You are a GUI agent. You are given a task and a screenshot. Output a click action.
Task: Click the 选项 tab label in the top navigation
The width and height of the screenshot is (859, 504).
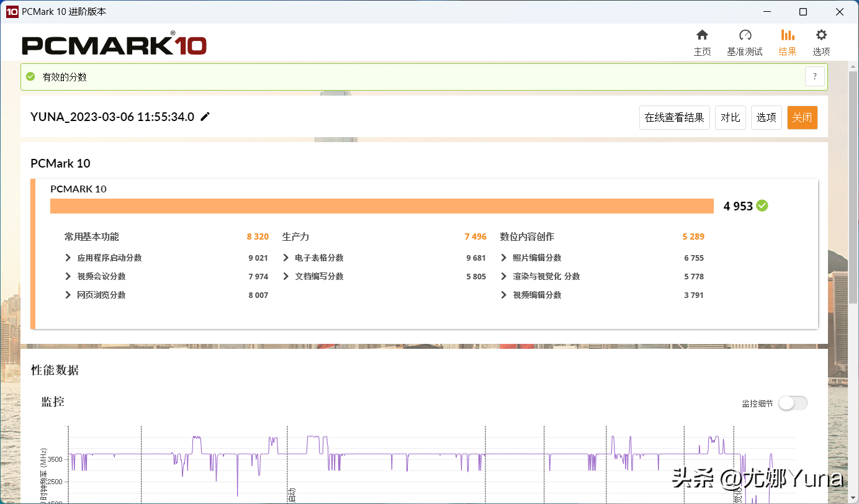821,52
